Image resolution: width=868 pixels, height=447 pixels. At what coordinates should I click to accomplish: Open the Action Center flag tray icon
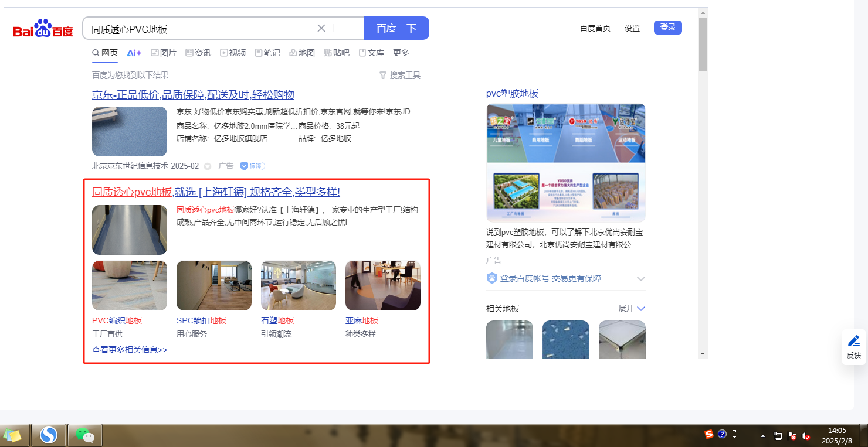[792, 436]
